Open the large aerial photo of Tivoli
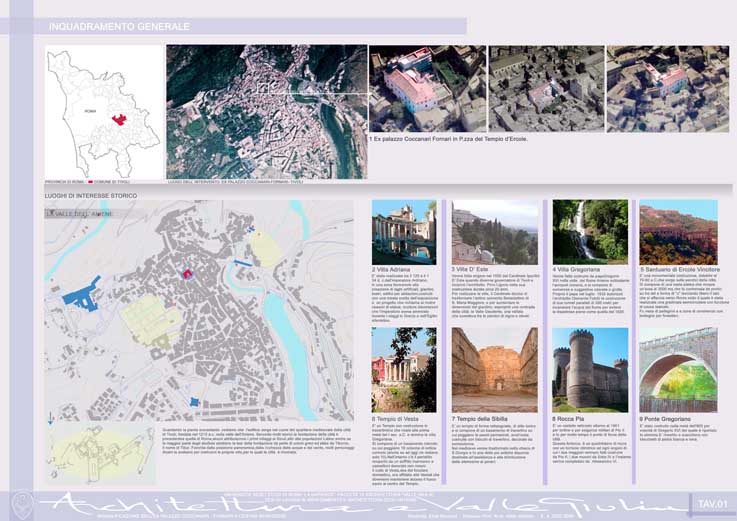The width and height of the screenshot is (737, 521). click(267, 112)
